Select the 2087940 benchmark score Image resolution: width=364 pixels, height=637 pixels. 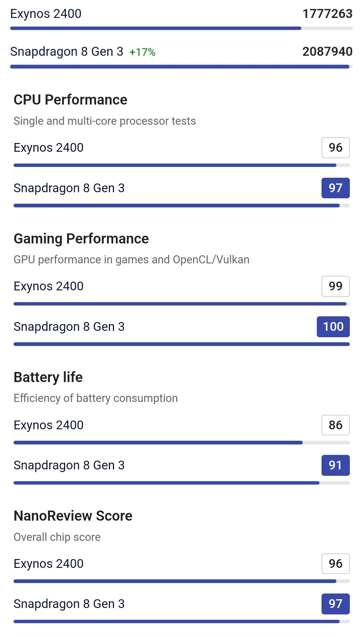pyautogui.click(x=327, y=52)
